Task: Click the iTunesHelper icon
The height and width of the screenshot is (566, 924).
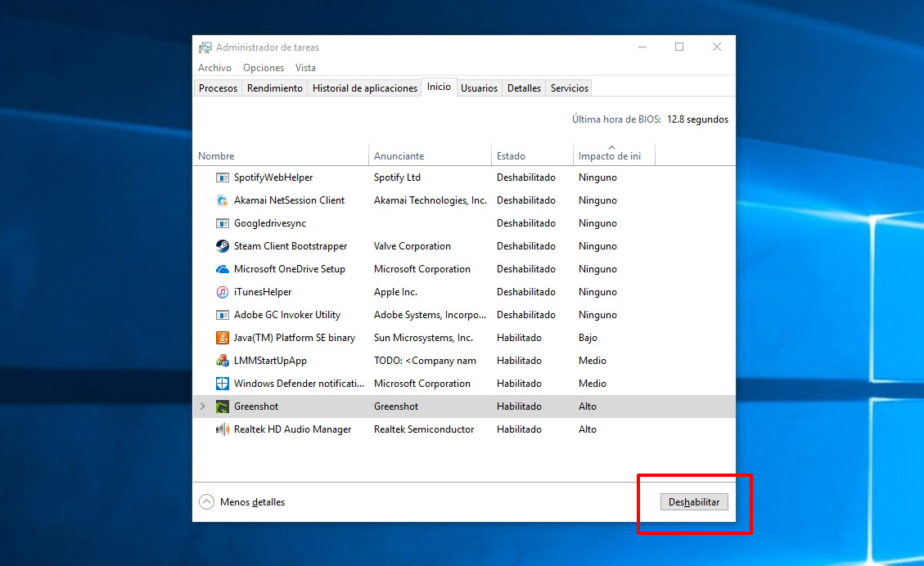Action: pos(222,291)
